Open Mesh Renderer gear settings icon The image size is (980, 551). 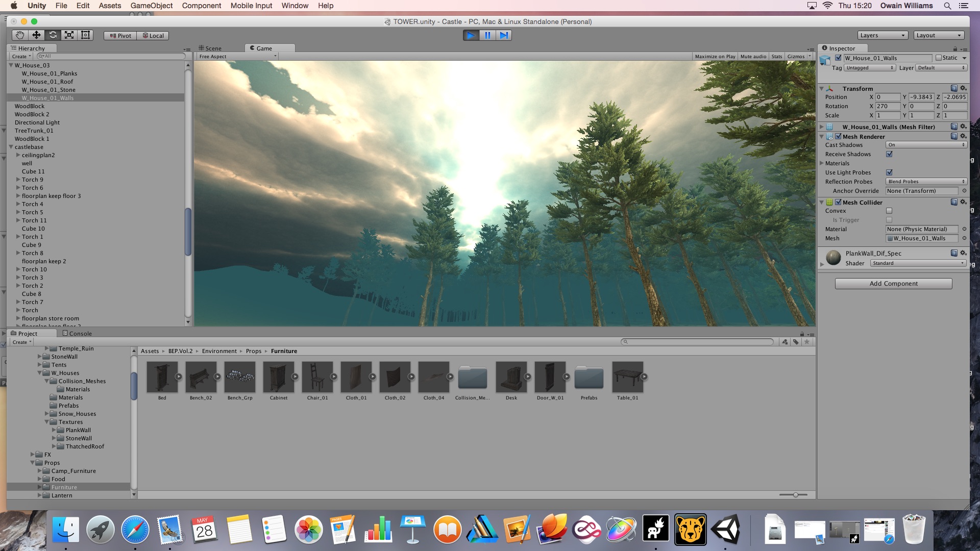click(963, 136)
